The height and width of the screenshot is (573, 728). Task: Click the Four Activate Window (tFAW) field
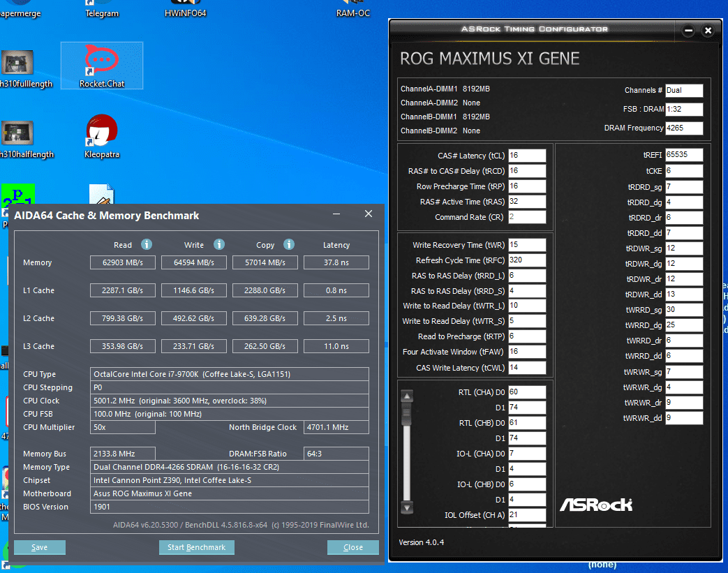(527, 352)
